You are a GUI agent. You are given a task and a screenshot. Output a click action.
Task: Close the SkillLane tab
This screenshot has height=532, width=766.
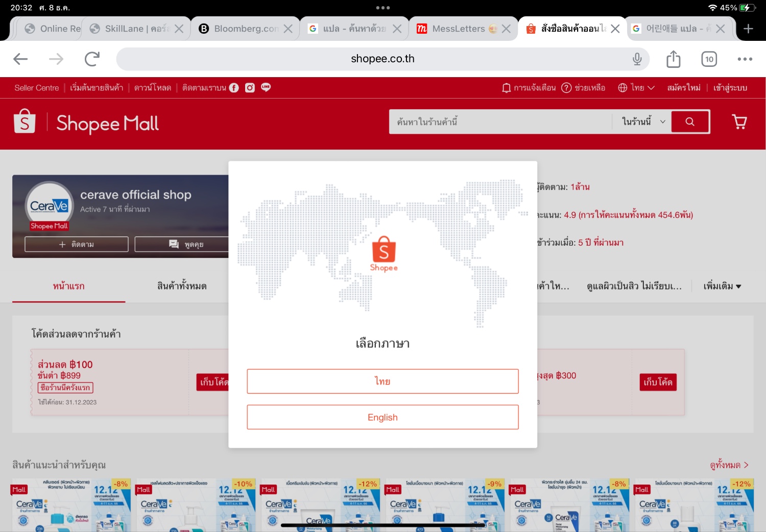(179, 29)
